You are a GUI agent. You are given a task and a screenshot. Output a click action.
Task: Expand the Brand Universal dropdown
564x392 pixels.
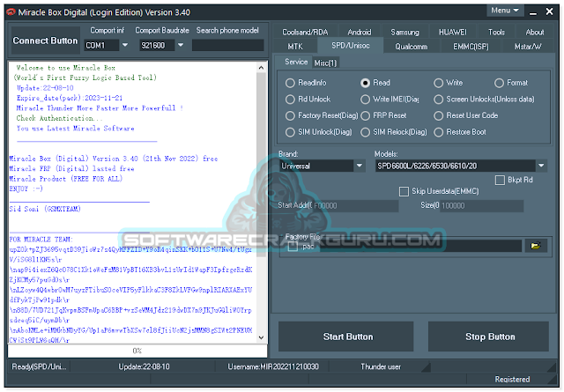tap(360, 166)
